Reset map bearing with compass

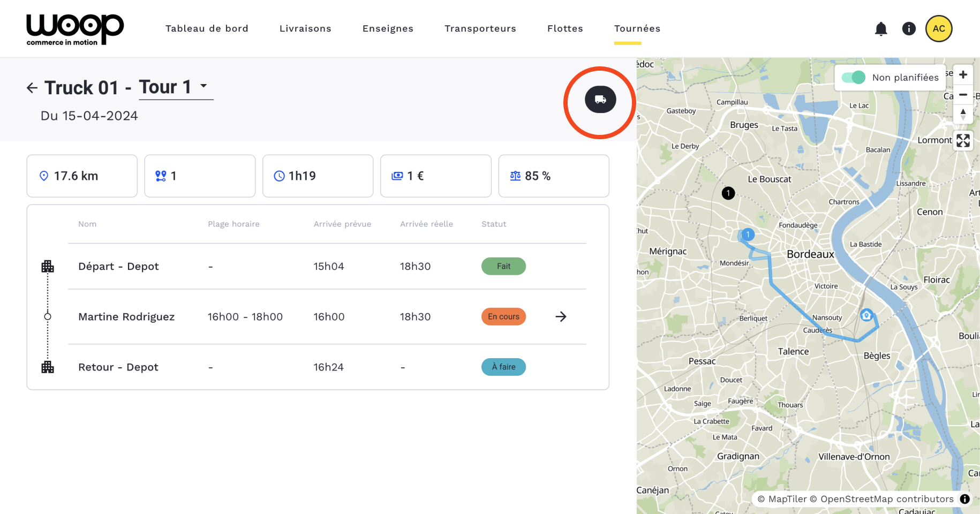click(963, 114)
